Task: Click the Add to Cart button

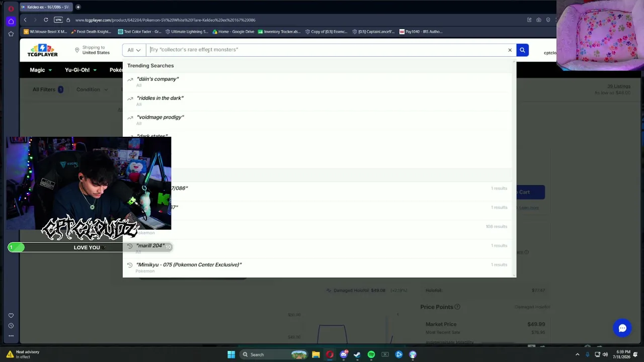Action: tap(525, 192)
